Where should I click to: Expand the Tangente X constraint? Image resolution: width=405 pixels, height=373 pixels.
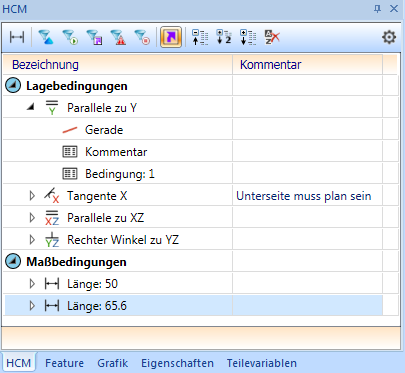click(x=32, y=196)
